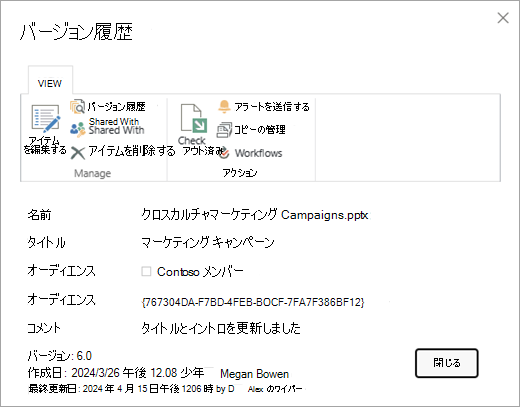Open the Alex のワイパー user link
This screenshot has width=520, height=407.
275,389
